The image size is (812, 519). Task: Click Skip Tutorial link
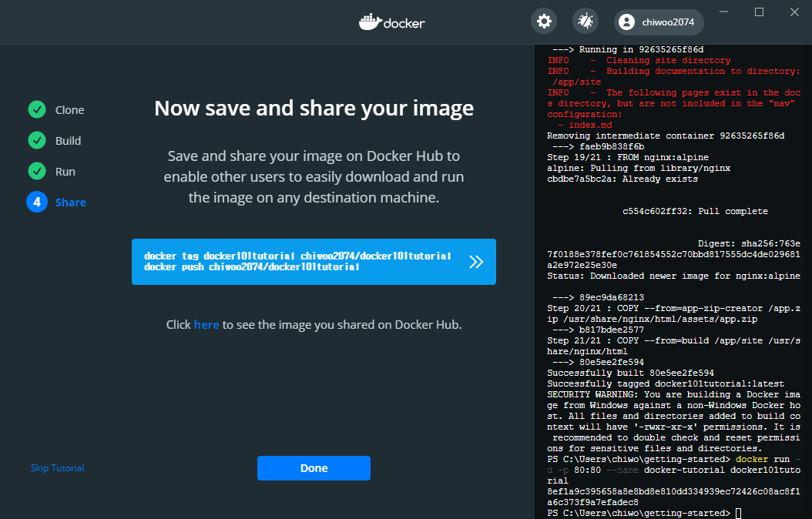coord(58,468)
